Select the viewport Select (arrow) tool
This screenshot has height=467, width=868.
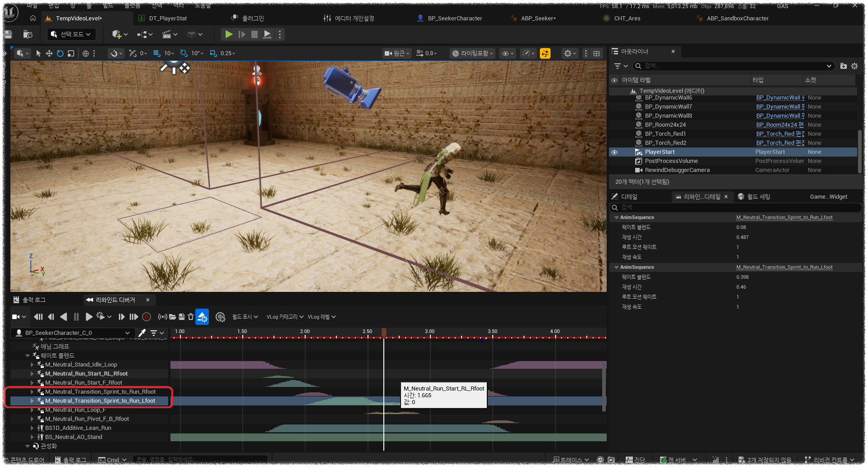(x=38, y=53)
